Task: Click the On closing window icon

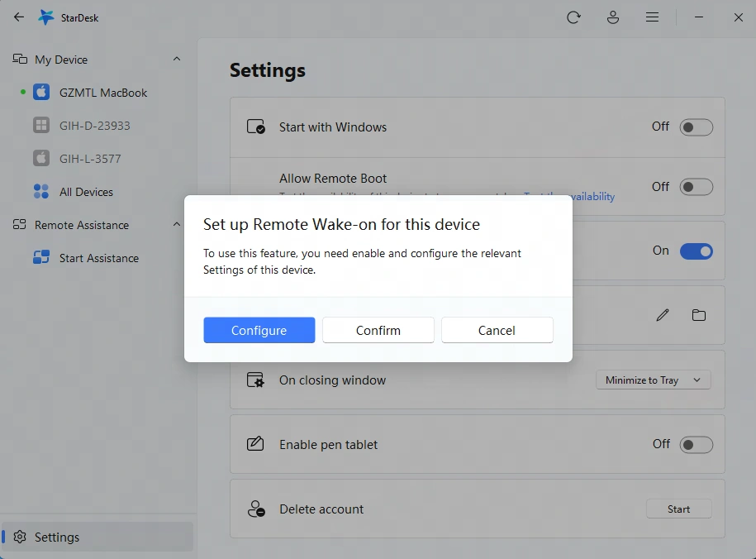Action: pos(255,380)
